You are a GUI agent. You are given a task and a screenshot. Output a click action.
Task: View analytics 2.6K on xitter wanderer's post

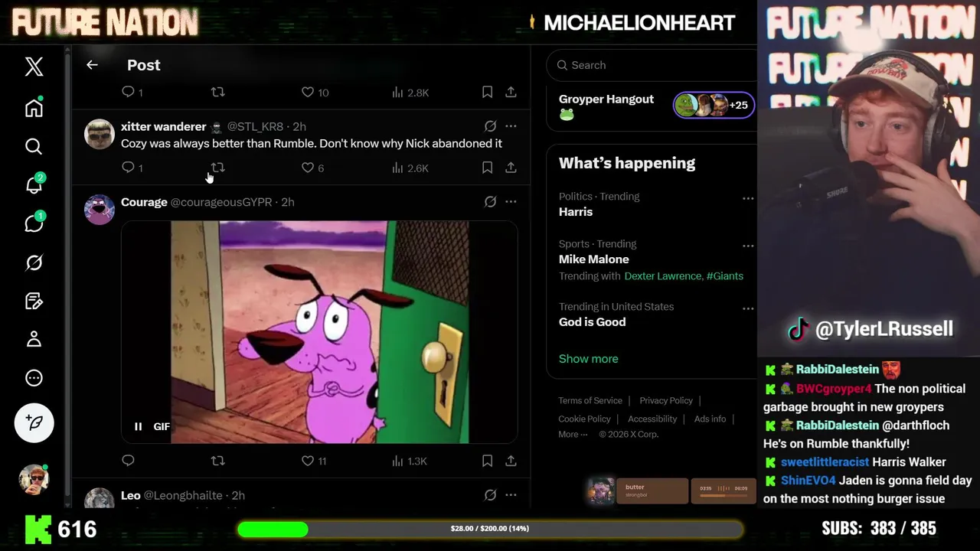[x=410, y=168]
